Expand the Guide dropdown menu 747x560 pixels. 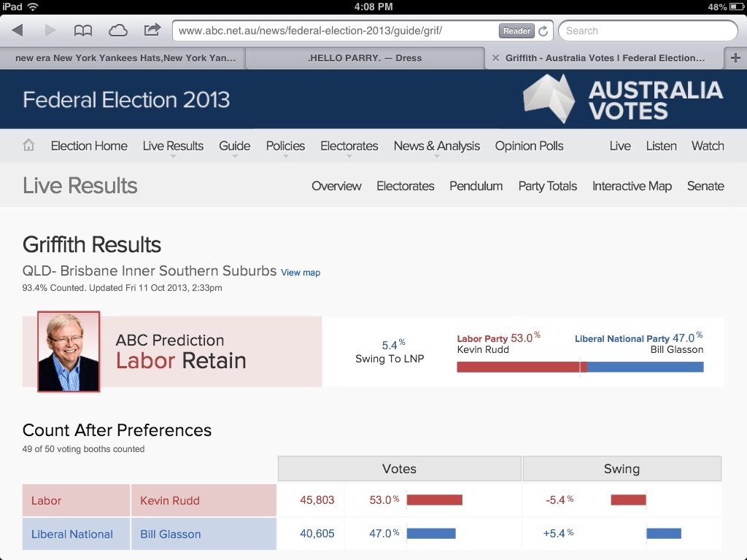point(234,147)
